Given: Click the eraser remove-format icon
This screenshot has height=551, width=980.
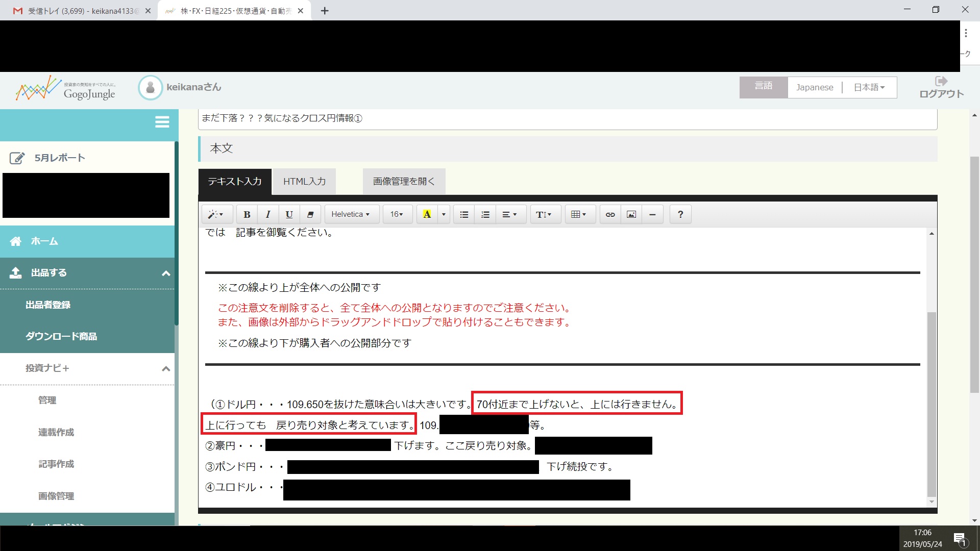Looking at the screenshot, I should pos(310,214).
